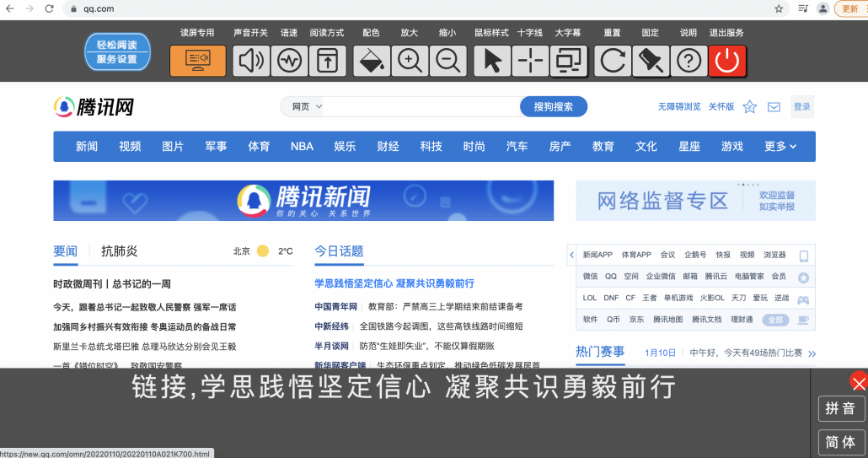This screenshot has width=868, height=458.
Task: Toggle the sound on/off speaker icon
Action: (251, 61)
